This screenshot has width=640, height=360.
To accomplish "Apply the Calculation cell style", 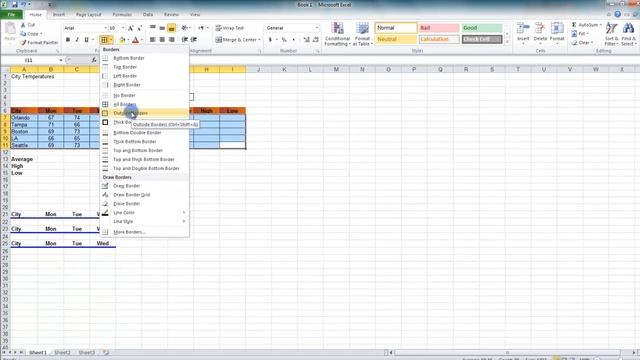I will pyautogui.click(x=439, y=39).
